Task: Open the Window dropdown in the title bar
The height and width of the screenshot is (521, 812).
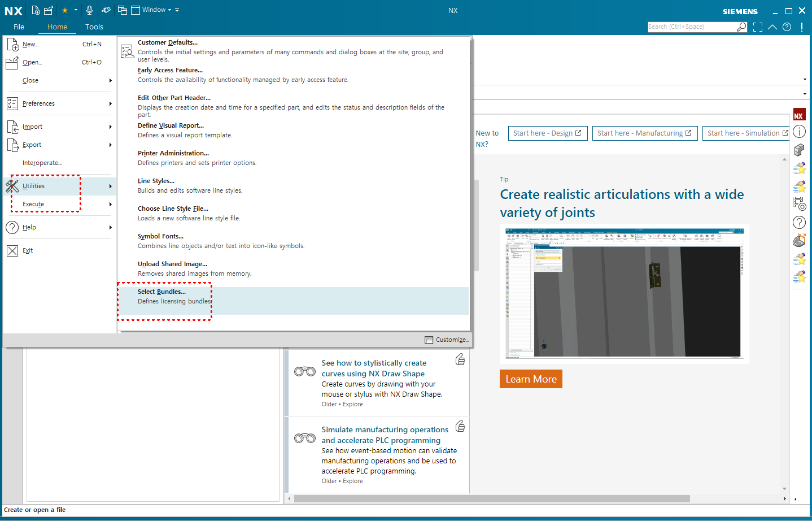Action: coord(156,10)
